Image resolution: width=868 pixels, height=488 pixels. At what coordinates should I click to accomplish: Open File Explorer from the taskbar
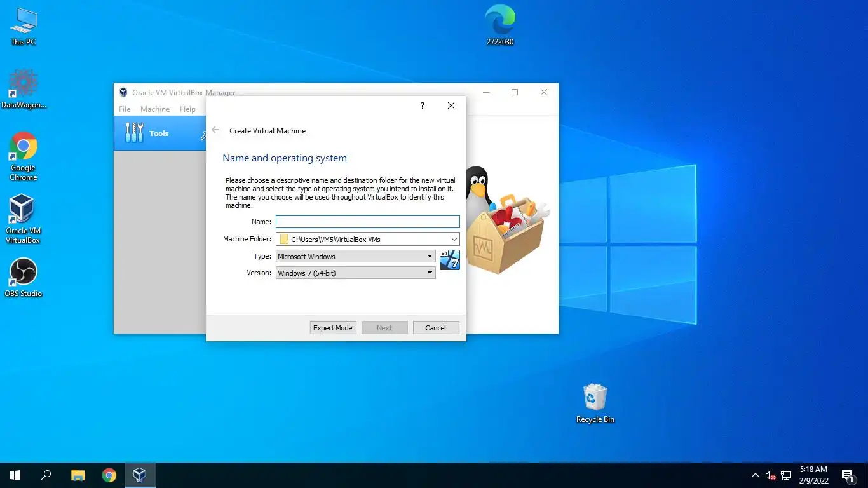coord(78,475)
